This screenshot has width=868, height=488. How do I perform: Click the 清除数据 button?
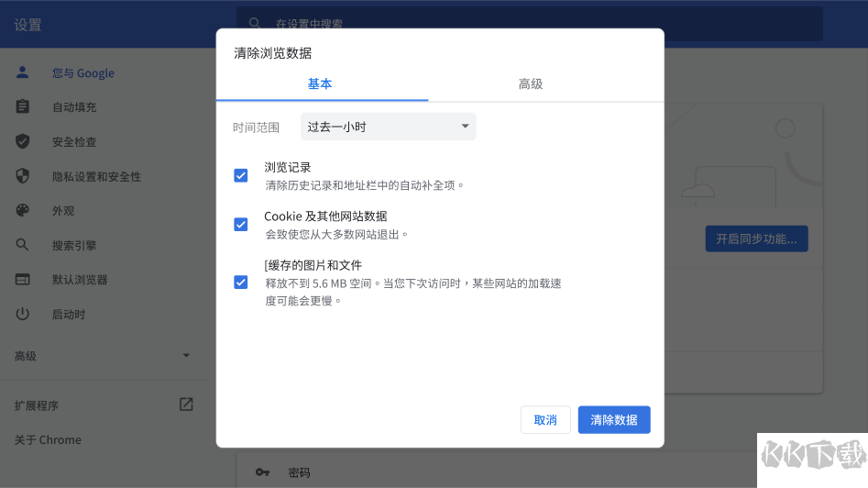point(614,420)
